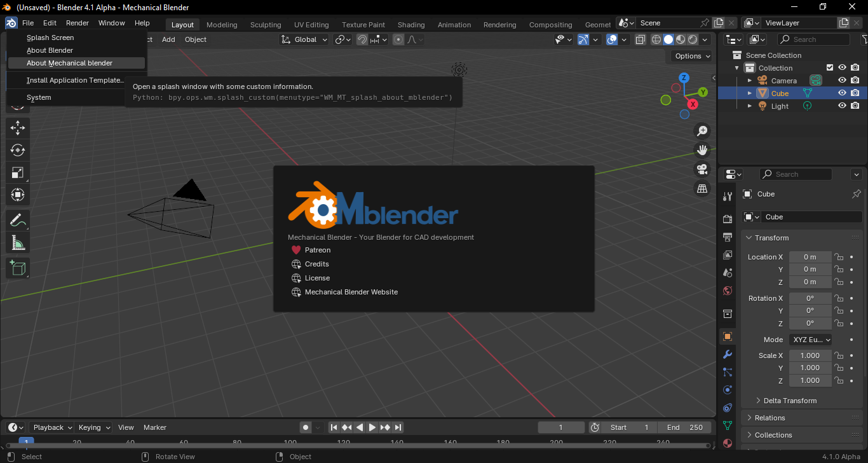Uncheck Collection exclude checkbox in outliner
Viewport: 868px width, 463px height.
click(x=829, y=68)
